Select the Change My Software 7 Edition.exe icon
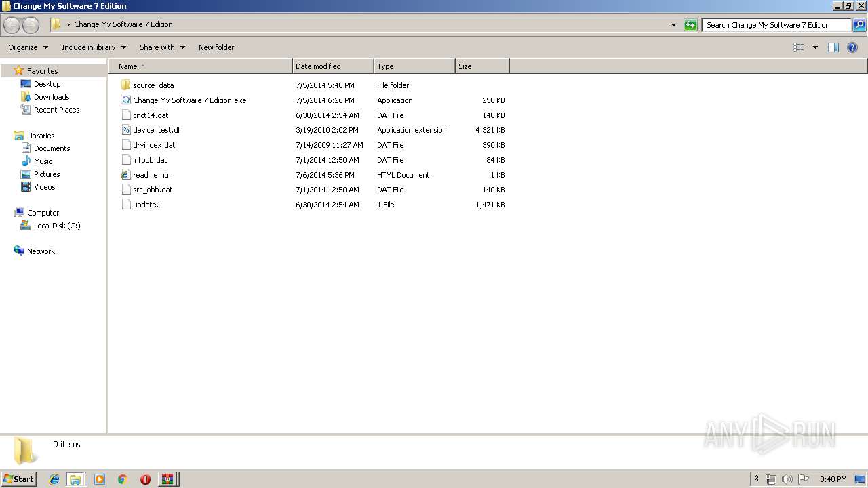The width and height of the screenshot is (868, 488). pyautogui.click(x=125, y=100)
